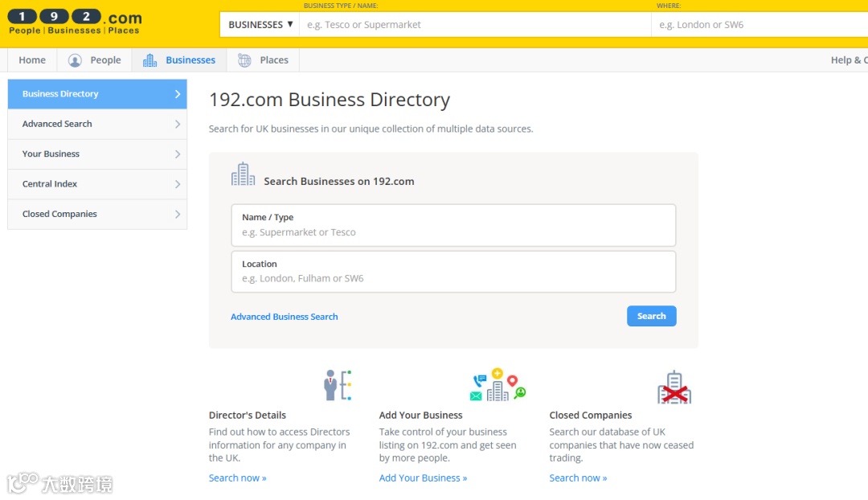
Task: Open Closed Companies in the sidebar
Action: (x=97, y=214)
